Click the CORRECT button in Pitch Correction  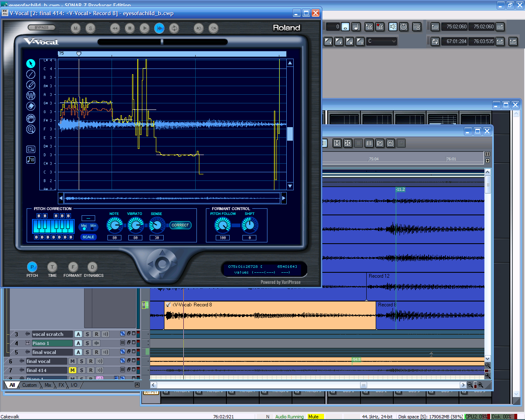tap(180, 225)
